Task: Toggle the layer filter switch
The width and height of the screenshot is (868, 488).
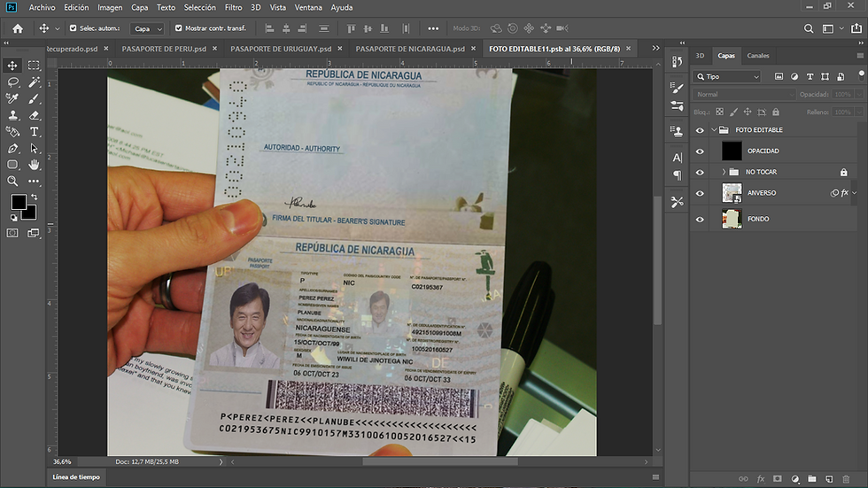Action: click(x=861, y=75)
